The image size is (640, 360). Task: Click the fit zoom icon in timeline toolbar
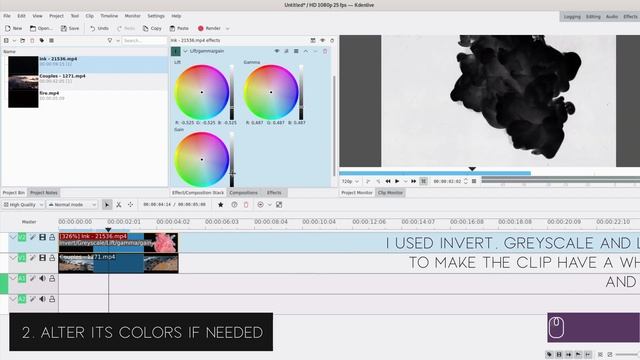[279, 204]
